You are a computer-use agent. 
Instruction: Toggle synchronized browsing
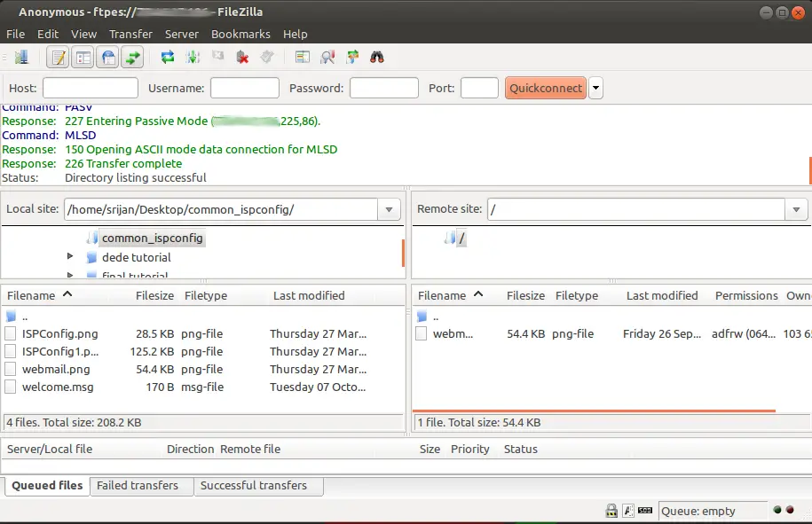352,58
